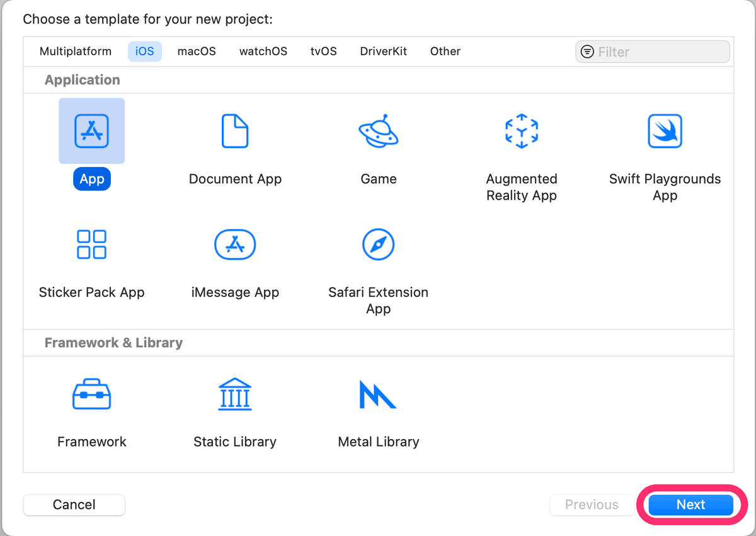The width and height of the screenshot is (756, 536).
Task: Open the watchOS tab
Action: [x=263, y=52]
